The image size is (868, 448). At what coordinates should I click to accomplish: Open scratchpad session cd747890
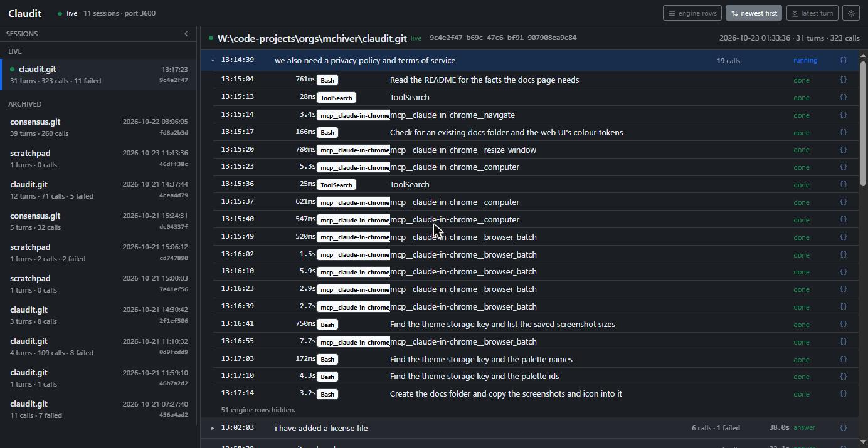[x=99, y=253]
